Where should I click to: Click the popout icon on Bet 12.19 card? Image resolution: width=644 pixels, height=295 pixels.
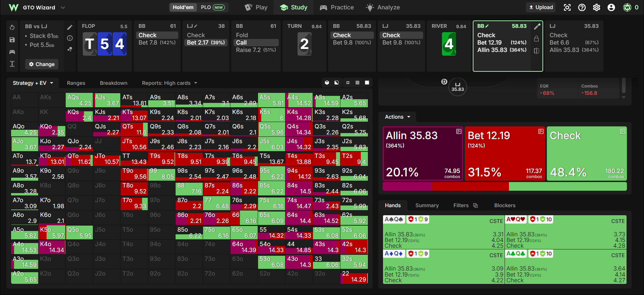541,131
